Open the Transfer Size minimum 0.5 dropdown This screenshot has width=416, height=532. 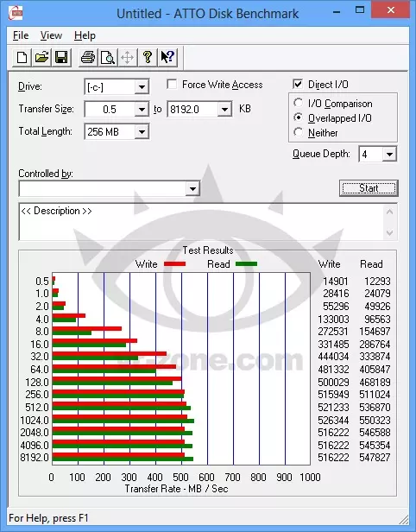(x=142, y=109)
